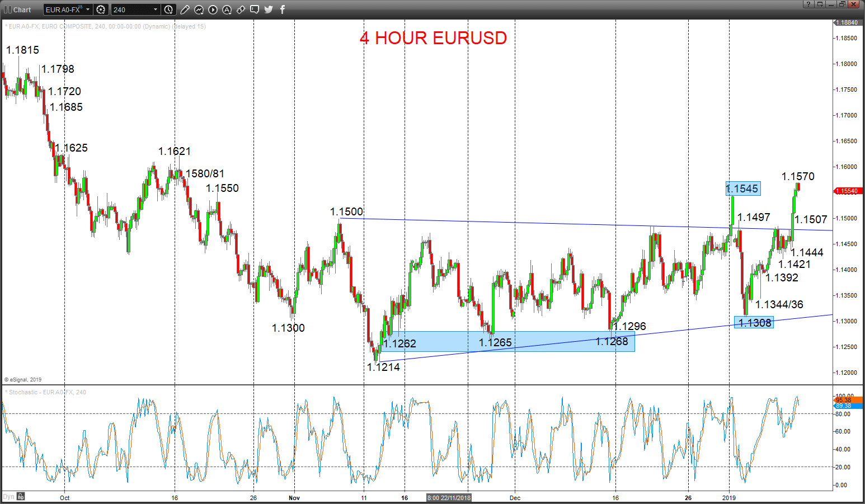The height and width of the screenshot is (504, 865).
Task: Click the Oct label on time axis
Action: pyautogui.click(x=64, y=498)
